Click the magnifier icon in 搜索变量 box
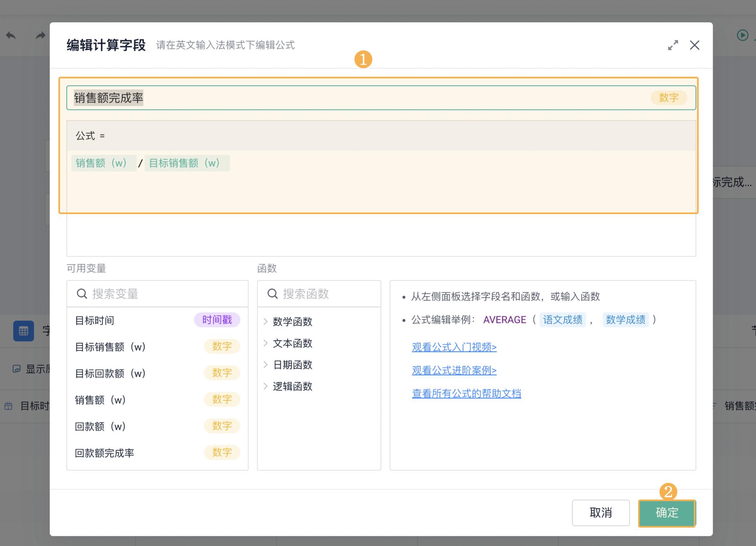This screenshot has width=756, height=546. click(82, 294)
